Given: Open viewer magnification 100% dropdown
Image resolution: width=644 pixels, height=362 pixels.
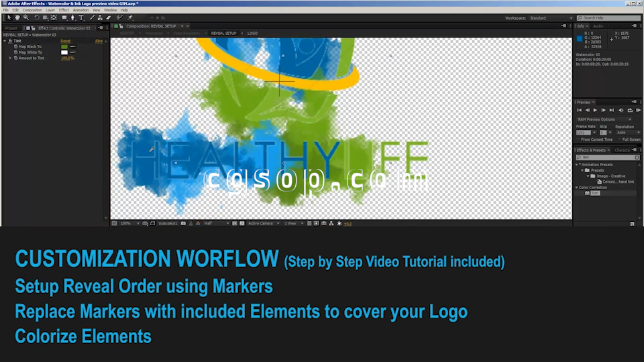Looking at the screenshot, I should point(129,223).
